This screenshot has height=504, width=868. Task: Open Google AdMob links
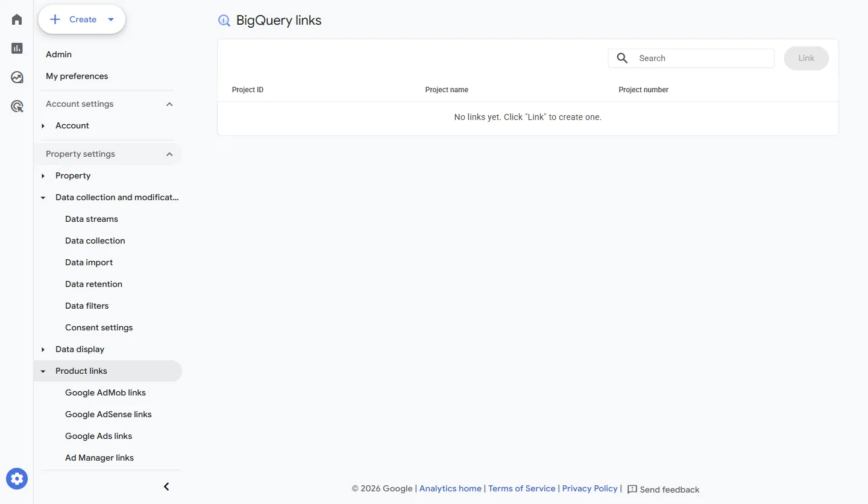coord(105,392)
